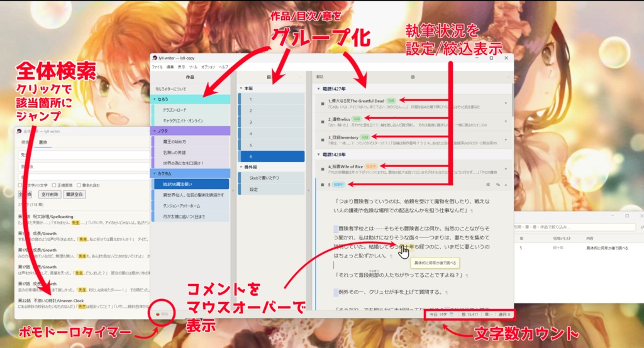Open the オプション menu
This screenshot has width=644, height=348.
coord(208,67)
